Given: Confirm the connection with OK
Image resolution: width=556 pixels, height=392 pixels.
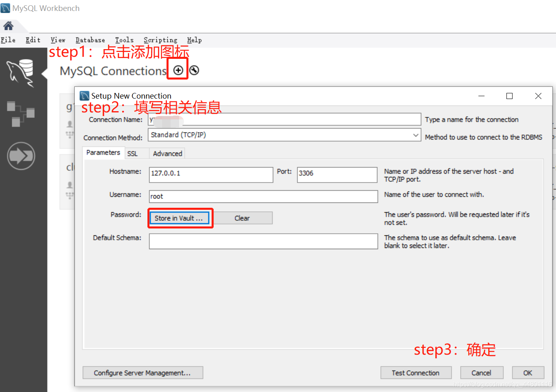Looking at the screenshot, I should point(528,373).
